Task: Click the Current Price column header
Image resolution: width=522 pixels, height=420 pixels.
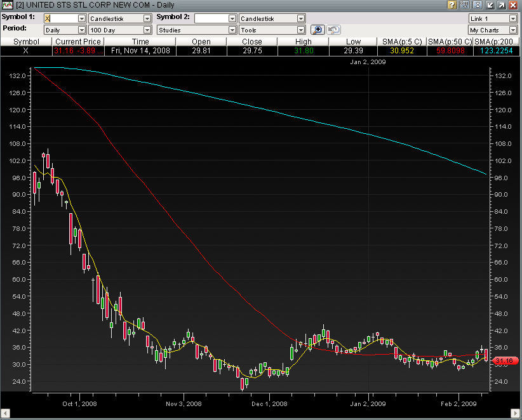Action: tap(77, 42)
